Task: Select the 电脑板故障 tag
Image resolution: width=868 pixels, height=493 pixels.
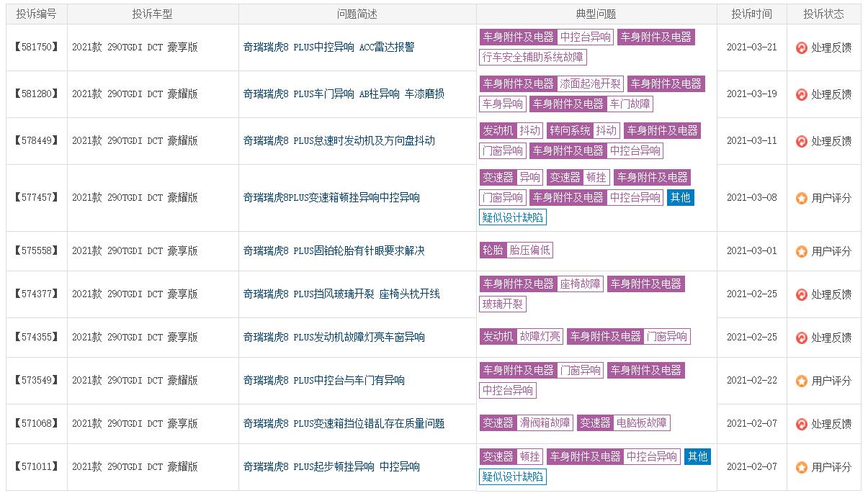Action: click(642, 422)
